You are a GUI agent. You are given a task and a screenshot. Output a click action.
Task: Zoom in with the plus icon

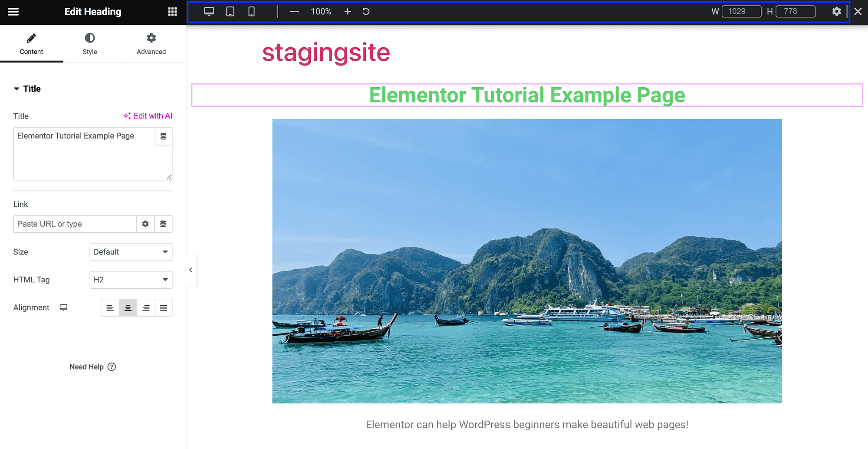[x=348, y=12]
